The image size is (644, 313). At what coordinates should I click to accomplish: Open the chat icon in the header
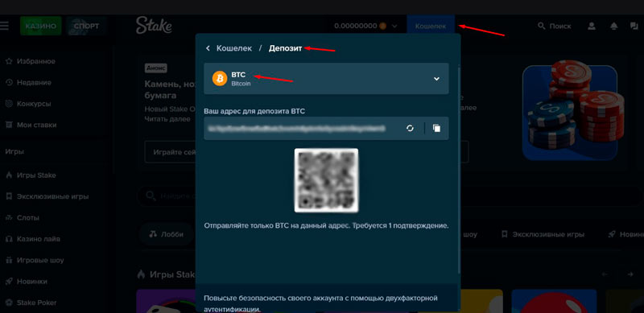click(634, 26)
